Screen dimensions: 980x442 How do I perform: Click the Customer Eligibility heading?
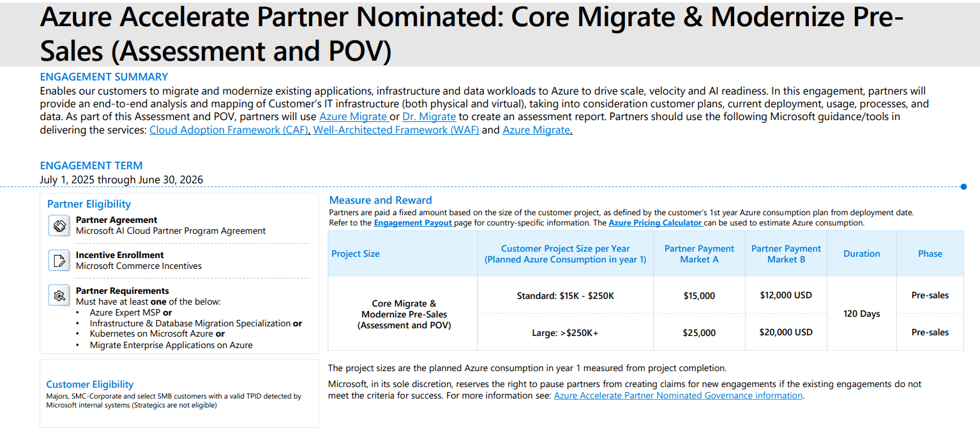(90, 385)
